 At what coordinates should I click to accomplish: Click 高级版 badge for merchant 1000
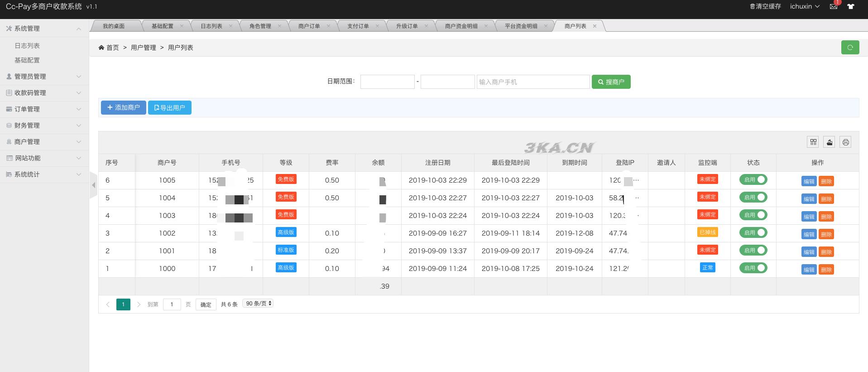pyautogui.click(x=286, y=268)
